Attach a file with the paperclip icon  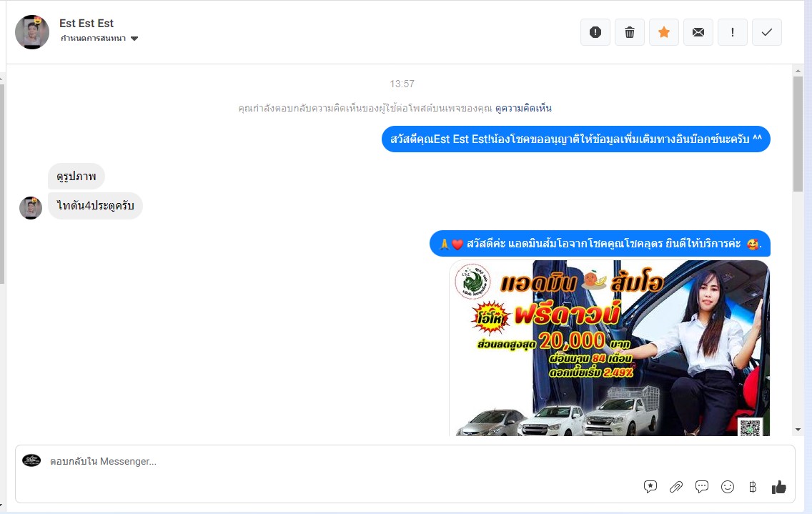coord(675,487)
